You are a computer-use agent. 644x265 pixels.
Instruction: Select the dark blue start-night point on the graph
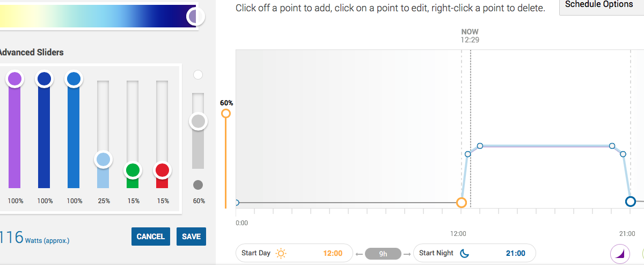pyautogui.click(x=631, y=202)
